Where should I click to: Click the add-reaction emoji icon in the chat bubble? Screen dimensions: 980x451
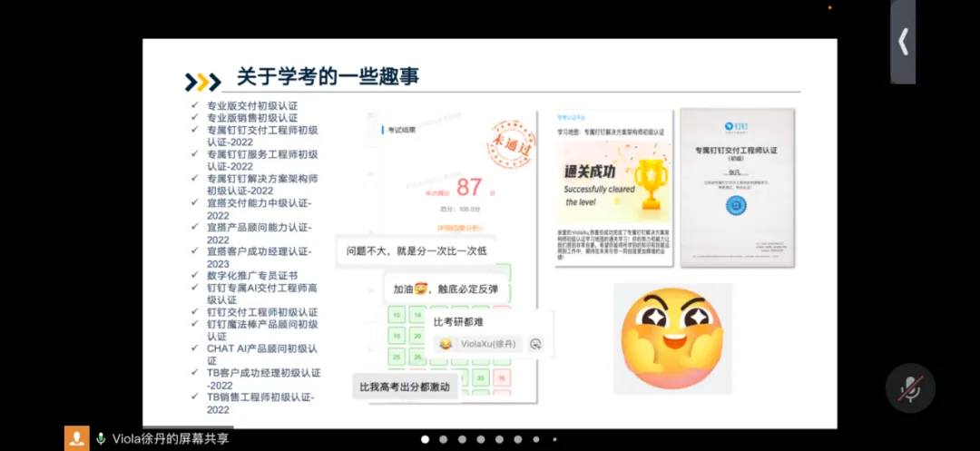point(535,344)
